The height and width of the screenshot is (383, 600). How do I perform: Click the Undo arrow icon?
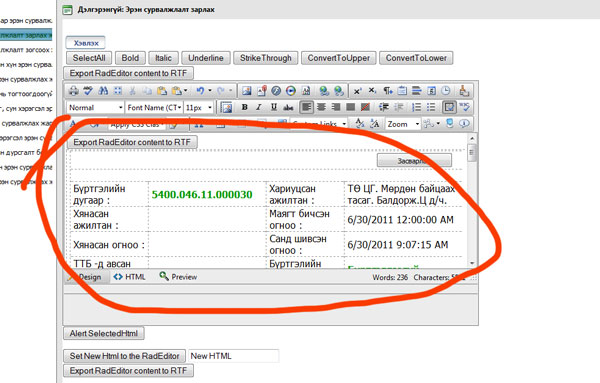click(x=200, y=91)
